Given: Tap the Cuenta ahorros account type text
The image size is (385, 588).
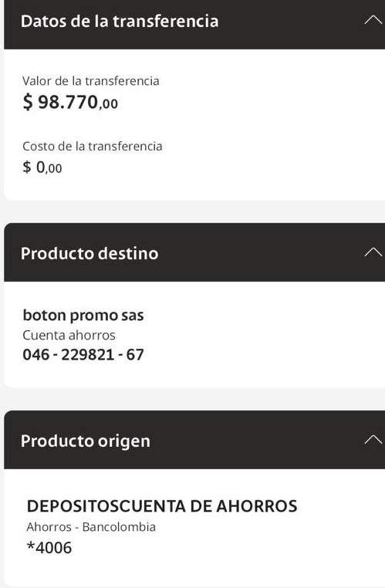Looking at the screenshot, I should point(69,335).
